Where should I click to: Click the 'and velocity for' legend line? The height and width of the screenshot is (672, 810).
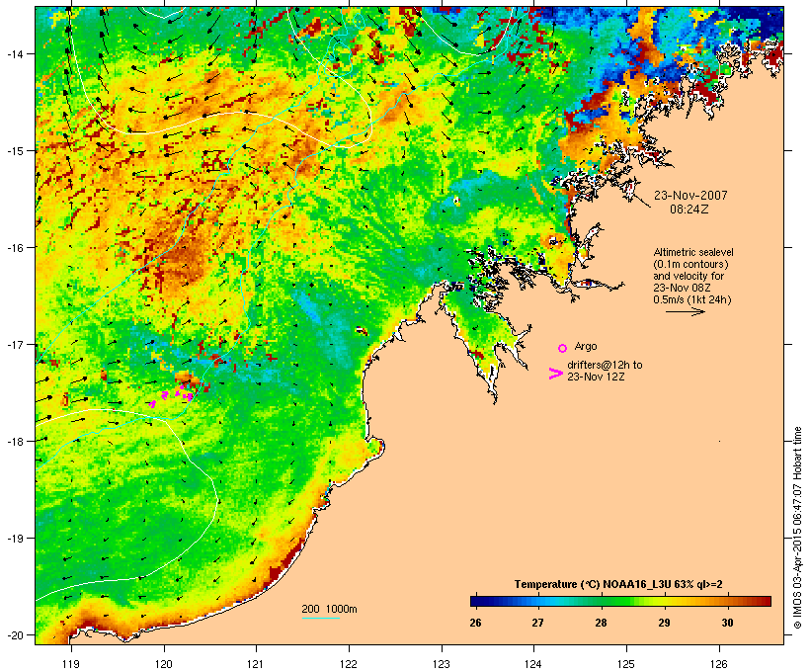[x=688, y=276]
